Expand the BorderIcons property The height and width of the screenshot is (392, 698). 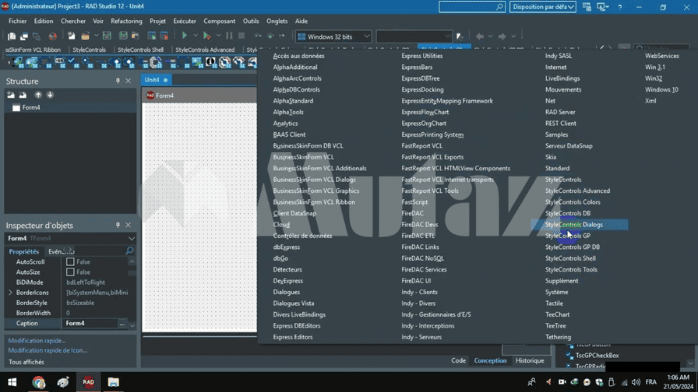click(10, 292)
